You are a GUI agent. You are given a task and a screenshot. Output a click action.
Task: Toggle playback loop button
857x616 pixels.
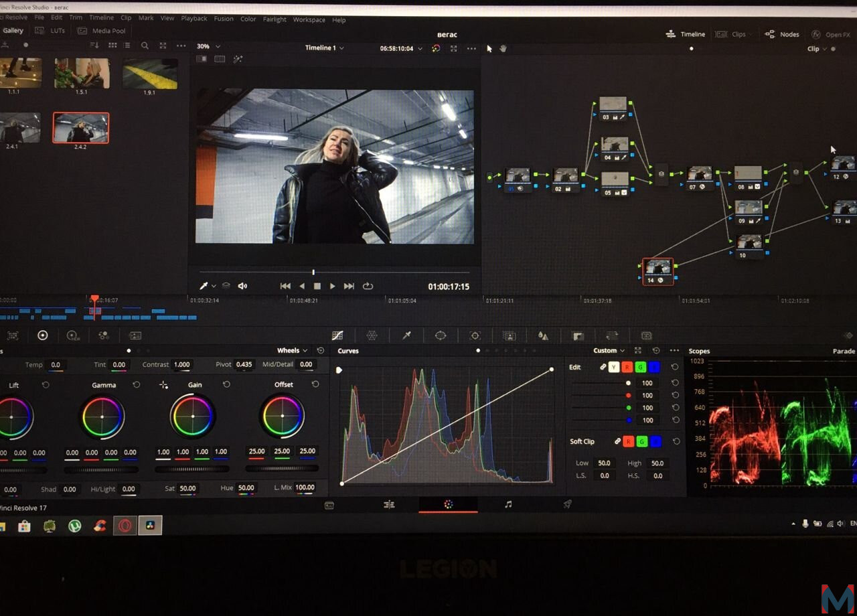coord(368,286)
